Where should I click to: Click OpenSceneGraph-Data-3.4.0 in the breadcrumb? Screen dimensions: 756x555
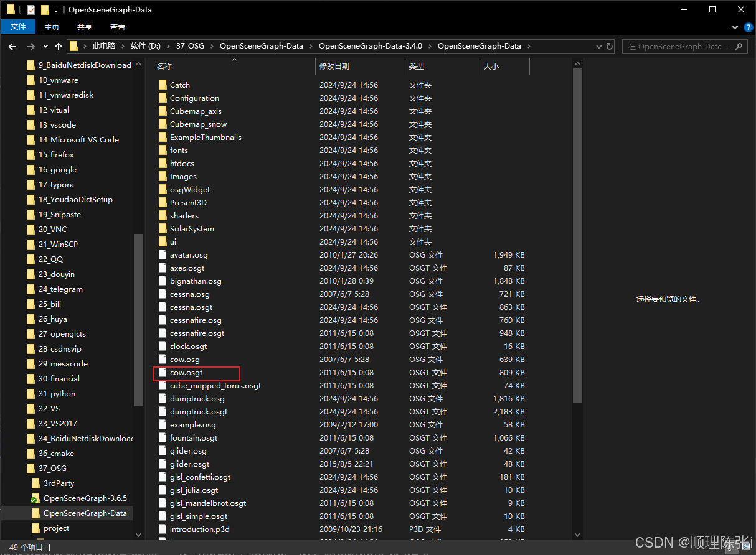pos(371,46)
